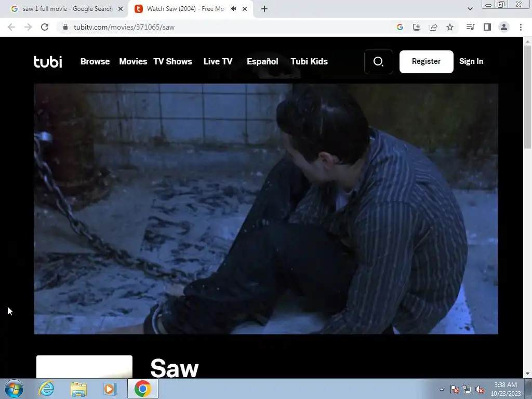The image size is (532, 399).
Task: Close the Watch Saw tab
Action: coord(245,9)
